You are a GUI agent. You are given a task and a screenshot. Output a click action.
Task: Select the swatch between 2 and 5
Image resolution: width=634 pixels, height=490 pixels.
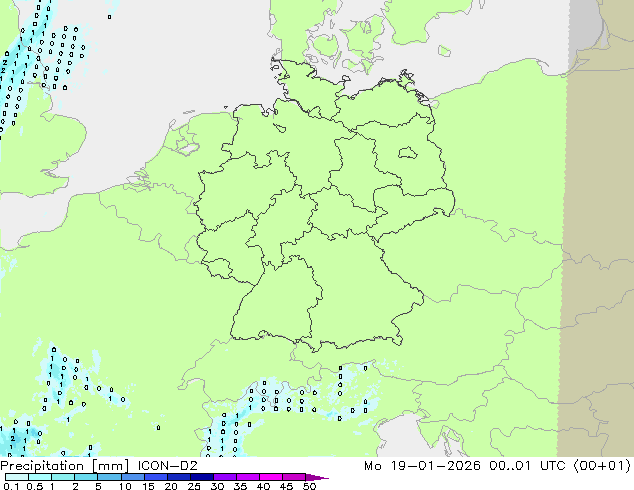point(86,477)
